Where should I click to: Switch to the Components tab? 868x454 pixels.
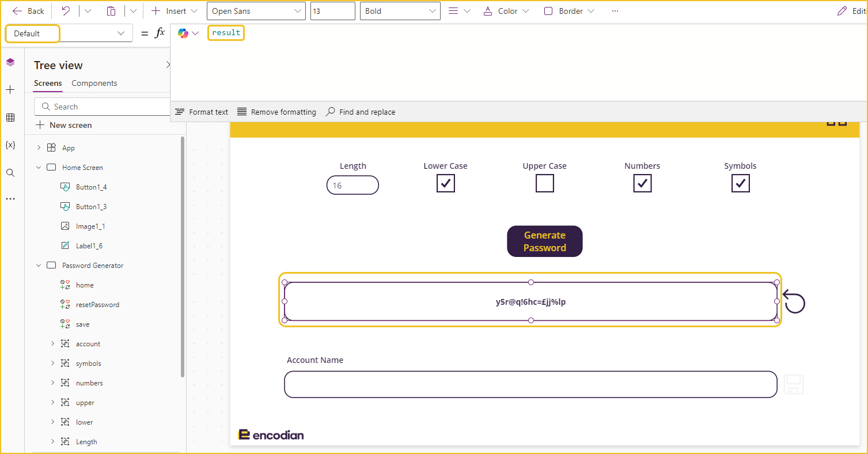[x=94, y=84]
